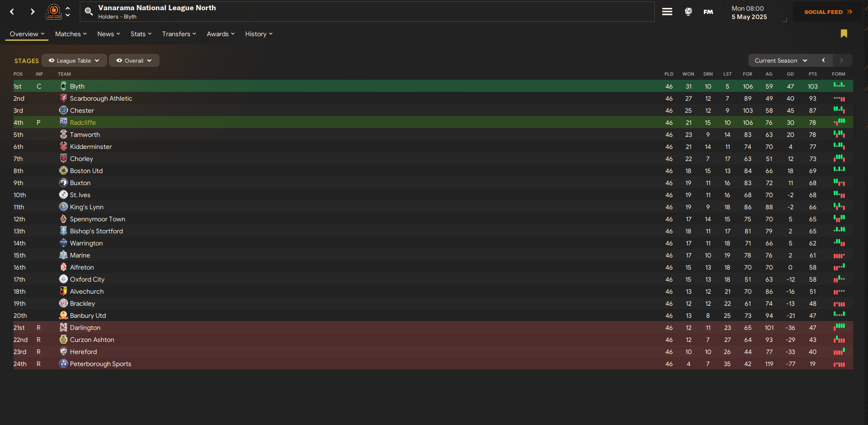Click the King's Lynn badge
Screen dimensions: 868x425
64,206
